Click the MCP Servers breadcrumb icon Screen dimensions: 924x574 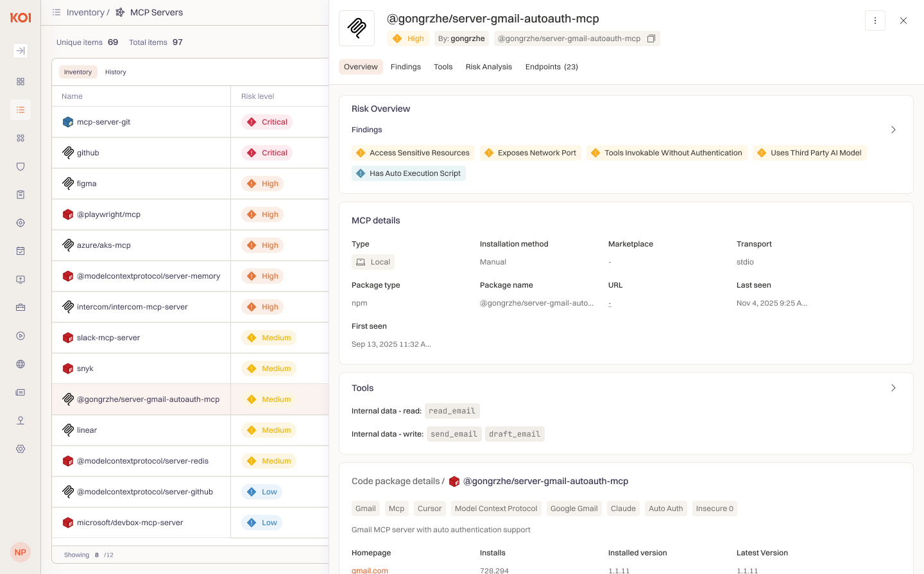click(x=120, y=12)
